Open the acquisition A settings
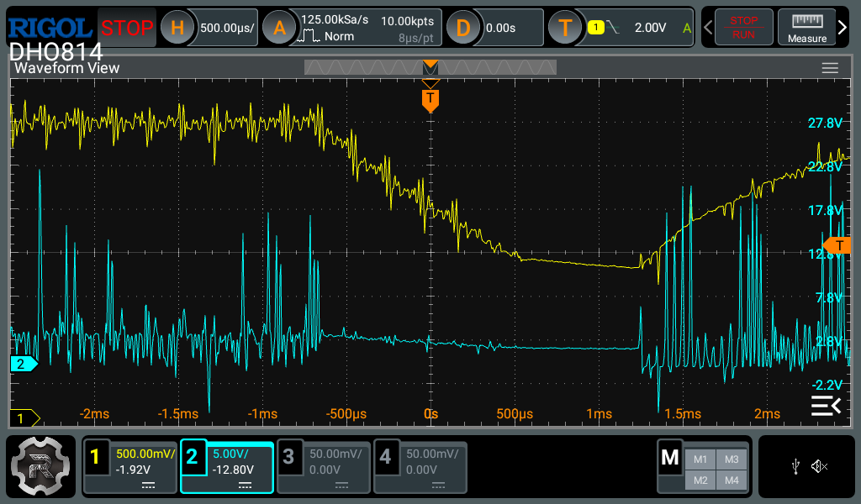 [x=280, y=28]
